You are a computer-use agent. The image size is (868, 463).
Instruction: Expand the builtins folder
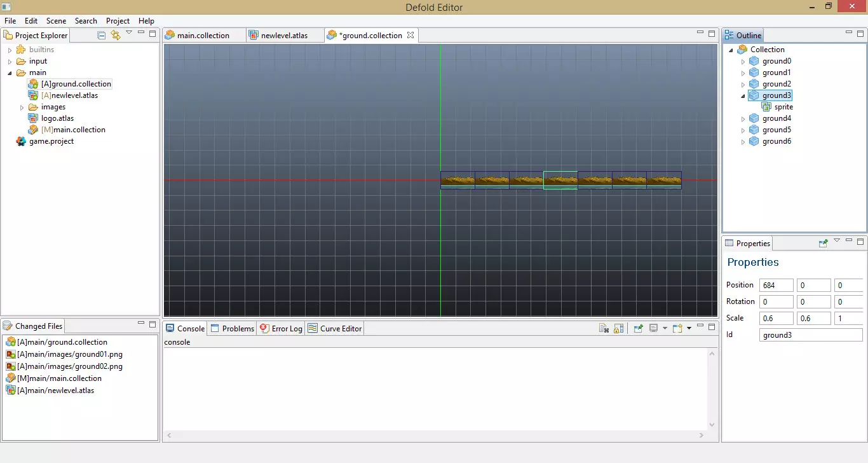[10, 50]
